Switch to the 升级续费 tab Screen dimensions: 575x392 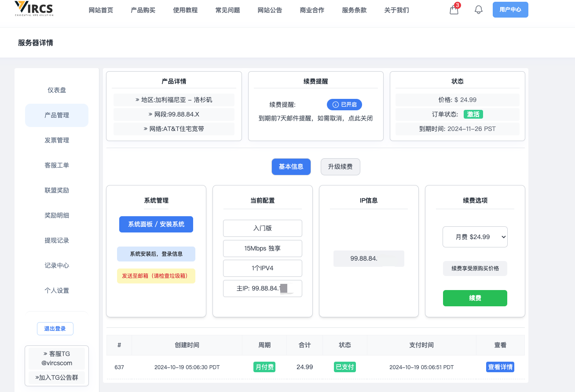[x=340, y=167]
